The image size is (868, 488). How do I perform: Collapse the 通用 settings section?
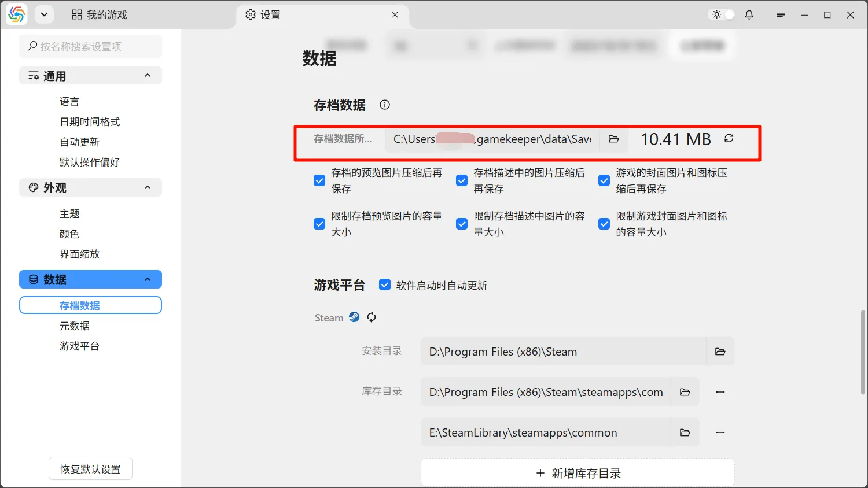(x=148, y=75)
